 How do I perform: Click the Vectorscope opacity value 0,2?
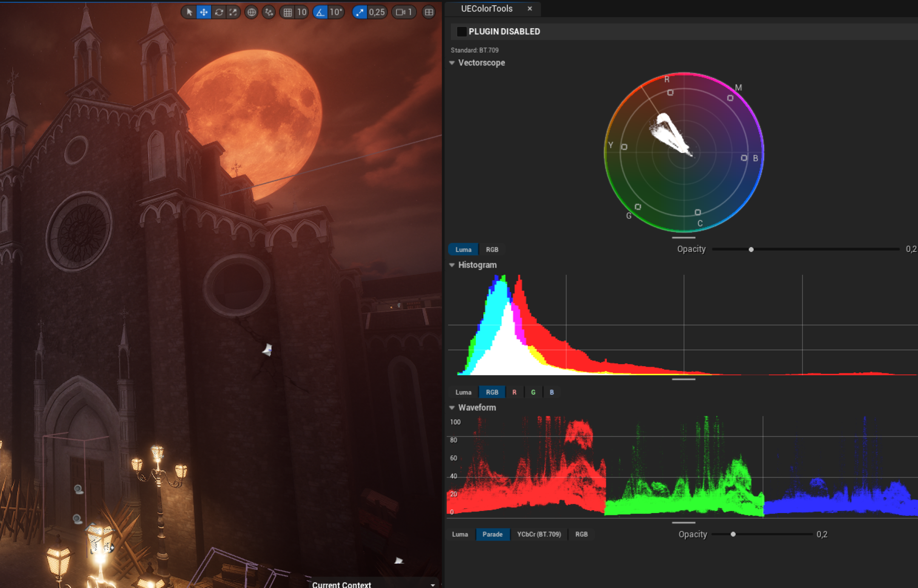pyautogui.click(x=911, y=249)
